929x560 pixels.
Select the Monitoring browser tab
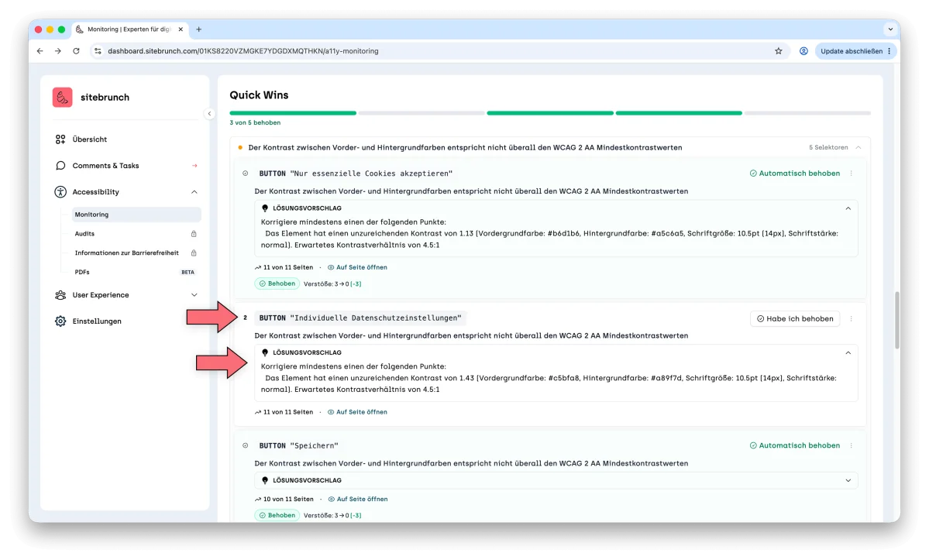tap(129, 29)
